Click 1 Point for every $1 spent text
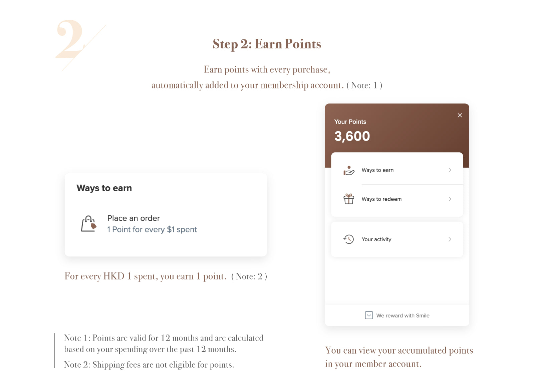 coord(152,230)
